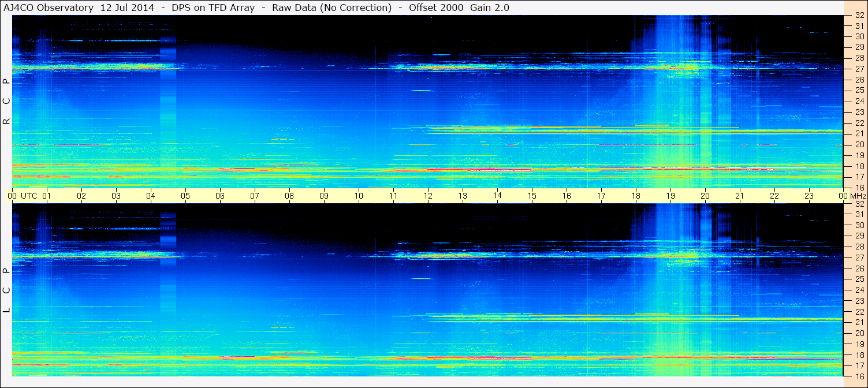Select the 13 hour marker on time axis
This screenshot has height=388, width=868.
(463, 196)
